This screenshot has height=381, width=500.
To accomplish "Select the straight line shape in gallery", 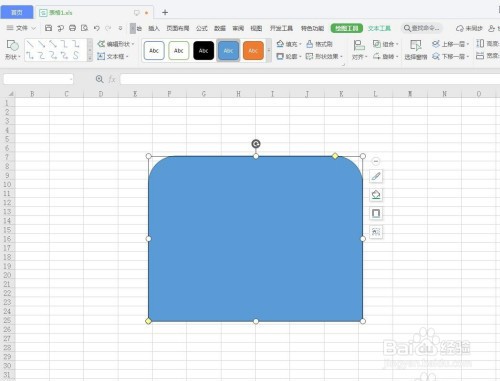I will 30,44.
